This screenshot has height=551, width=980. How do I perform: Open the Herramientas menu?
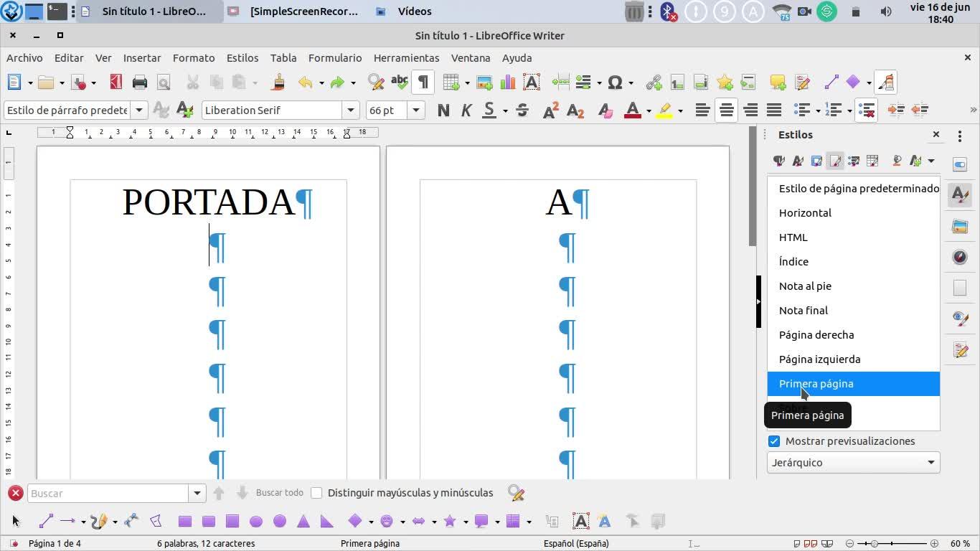pyautogui.click(x=406, y=58)
